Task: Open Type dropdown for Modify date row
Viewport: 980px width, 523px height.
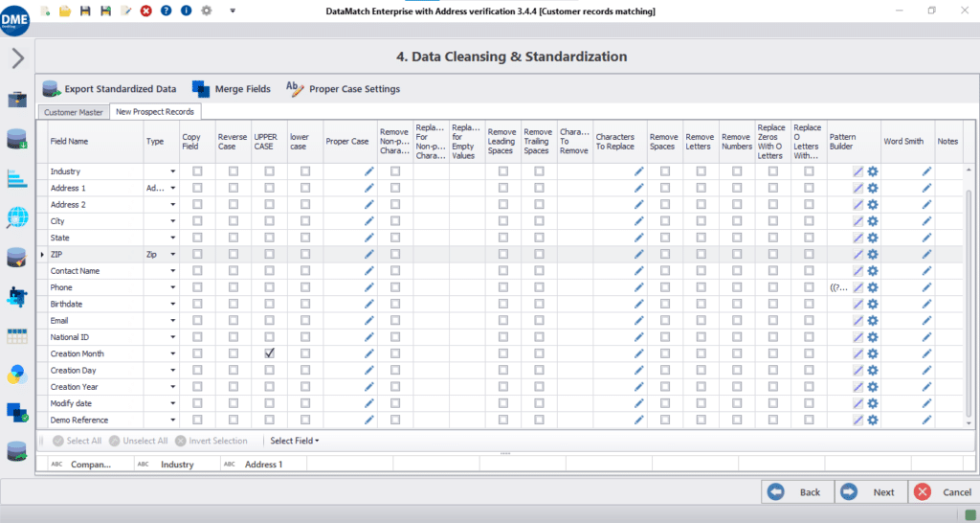Action: (x=173, y=403)
